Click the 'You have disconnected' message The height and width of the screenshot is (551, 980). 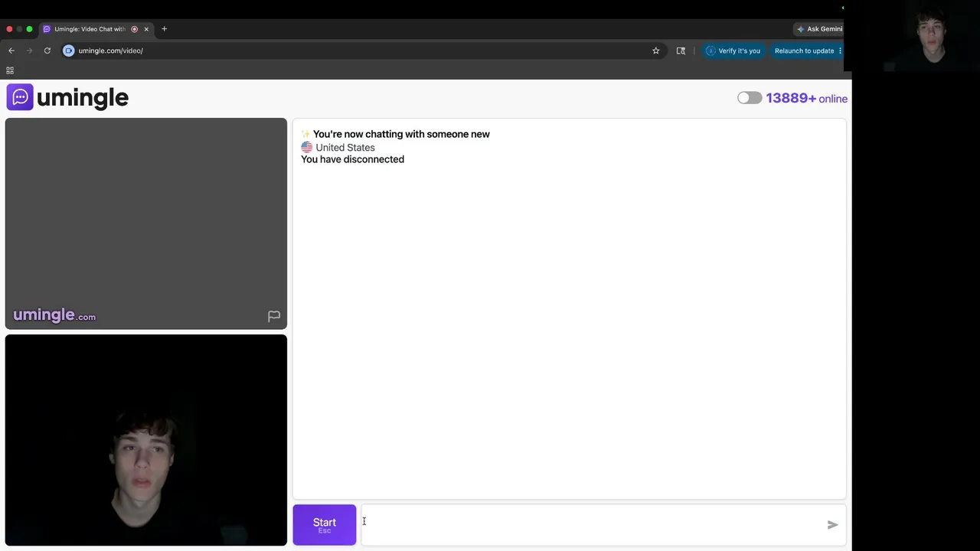(352, 159)
